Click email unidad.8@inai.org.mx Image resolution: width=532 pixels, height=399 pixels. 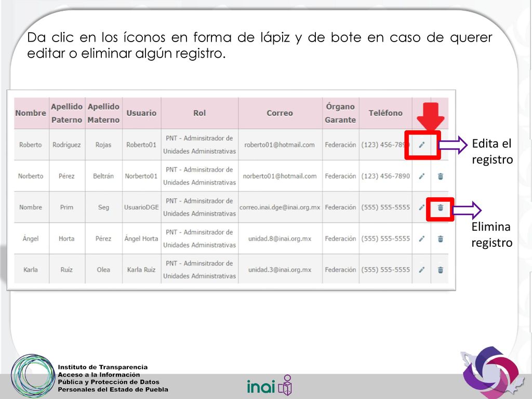click(x=280, y=238)
